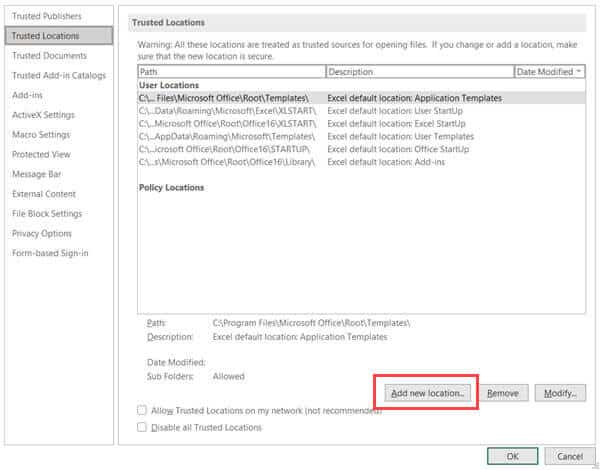The width and height of the screenshot is (600, 470).
Task: Click the Description column header
Action: pyautogui.click(x=418, y=72)
